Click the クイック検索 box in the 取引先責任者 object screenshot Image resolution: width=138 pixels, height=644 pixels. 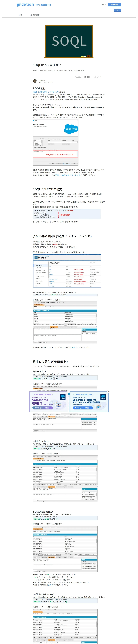click(94, 263)
